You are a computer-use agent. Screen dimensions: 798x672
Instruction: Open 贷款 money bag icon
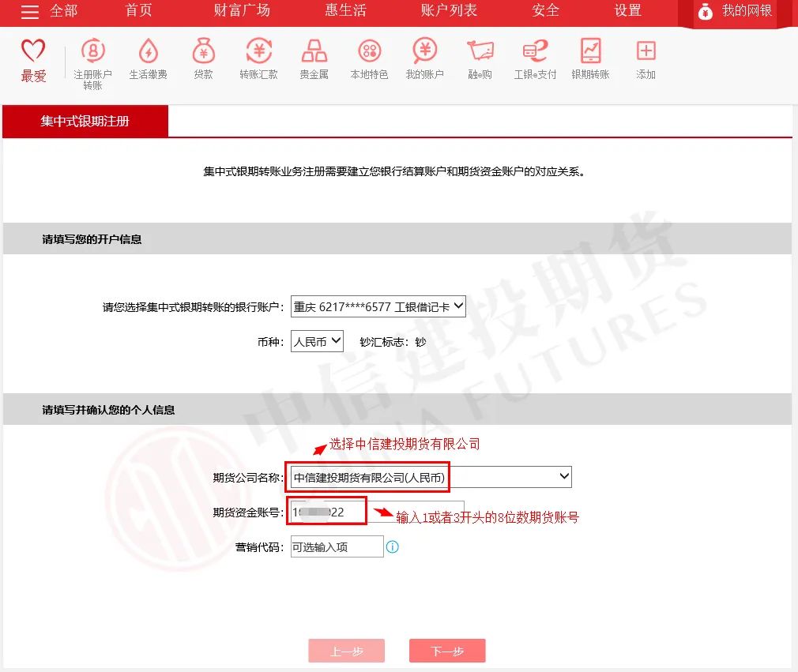pos(204,51)
